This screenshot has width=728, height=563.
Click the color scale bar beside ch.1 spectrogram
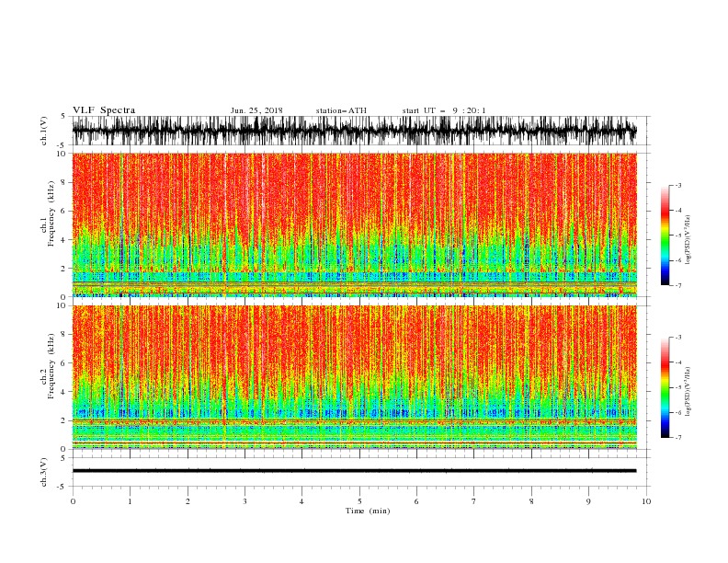[665, 235]
